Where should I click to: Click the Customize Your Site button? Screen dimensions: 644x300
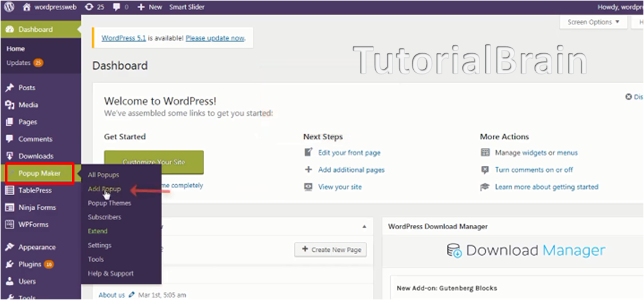[154, 162]
